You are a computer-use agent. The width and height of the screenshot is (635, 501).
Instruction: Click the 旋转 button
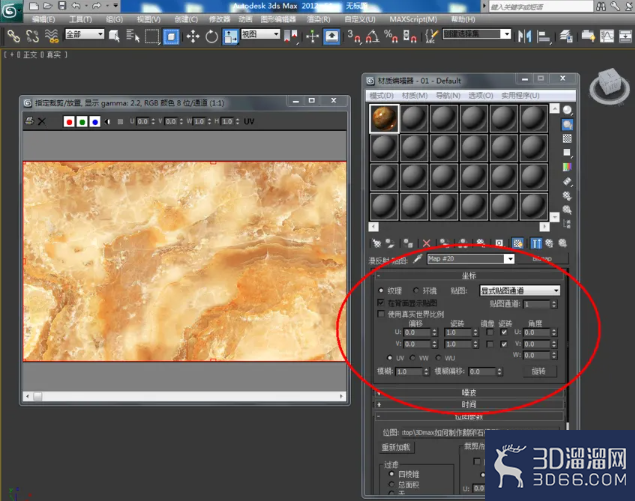pyautogui.click(x=538, y=371)
